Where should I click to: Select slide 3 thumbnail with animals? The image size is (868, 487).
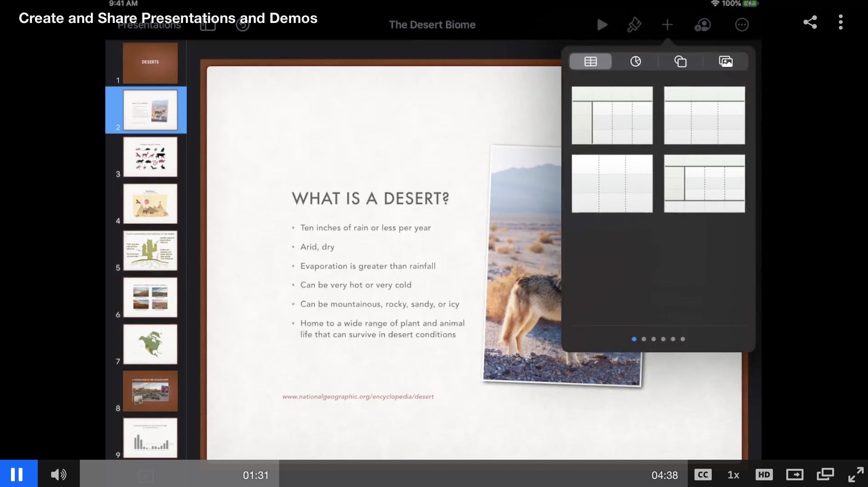(150, 157)
